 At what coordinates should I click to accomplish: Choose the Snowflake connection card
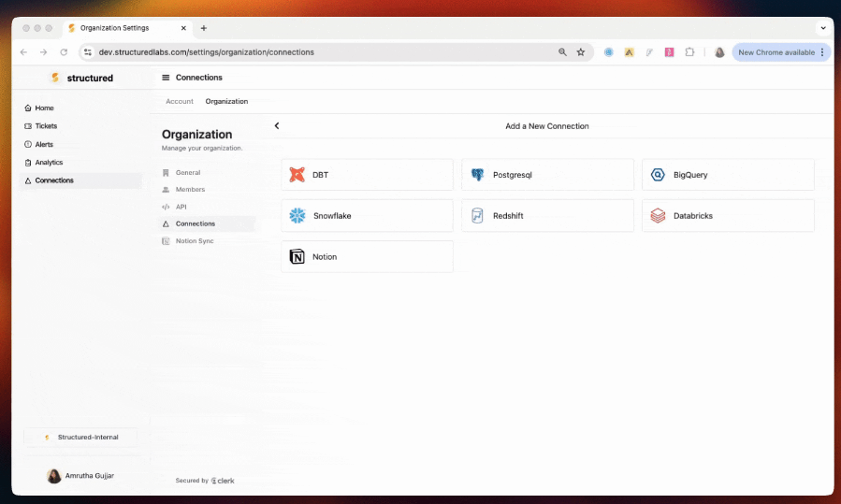coord(367,216)
